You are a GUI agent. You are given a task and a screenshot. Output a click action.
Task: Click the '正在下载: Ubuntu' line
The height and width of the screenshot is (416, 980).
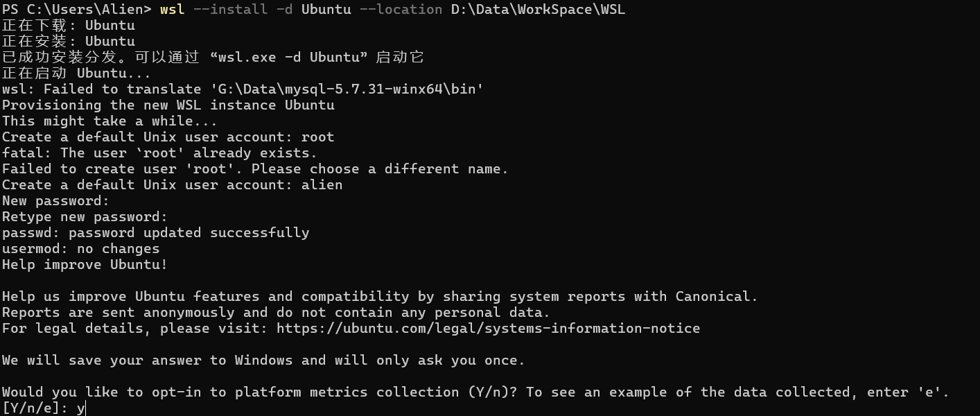pos(69,26)
